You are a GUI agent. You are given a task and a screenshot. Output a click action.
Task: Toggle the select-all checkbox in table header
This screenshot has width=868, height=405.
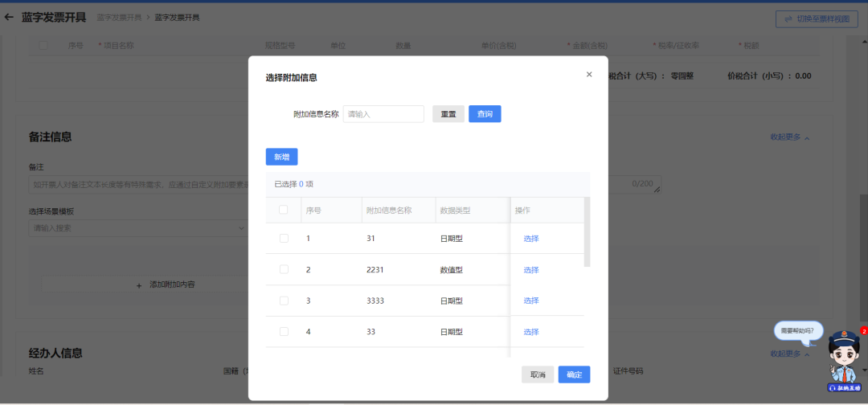[x=283, y=210]
